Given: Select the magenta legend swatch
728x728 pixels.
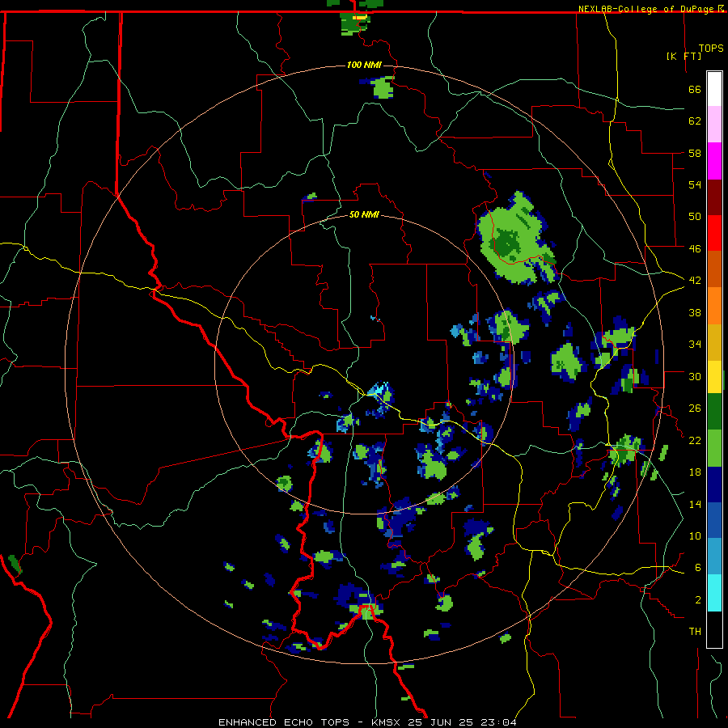Looking at the screenshot, I should 714,161.
